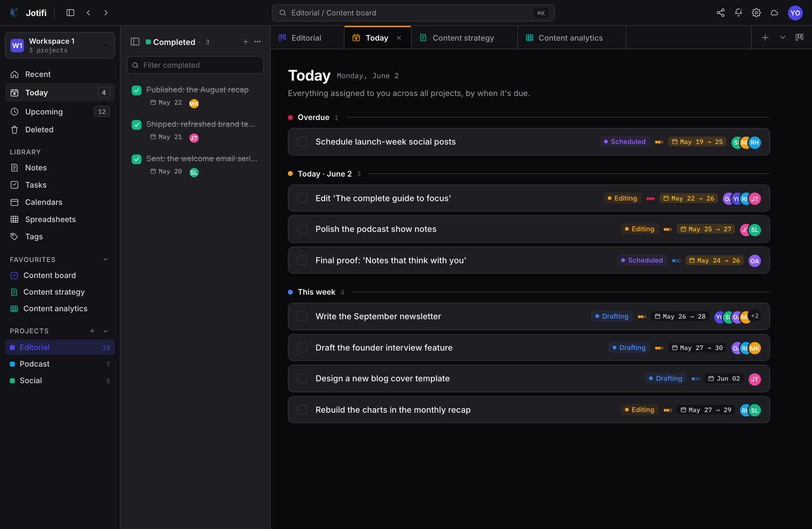
Task: Open the YO user avatar
Action: [x=795, y=13]
